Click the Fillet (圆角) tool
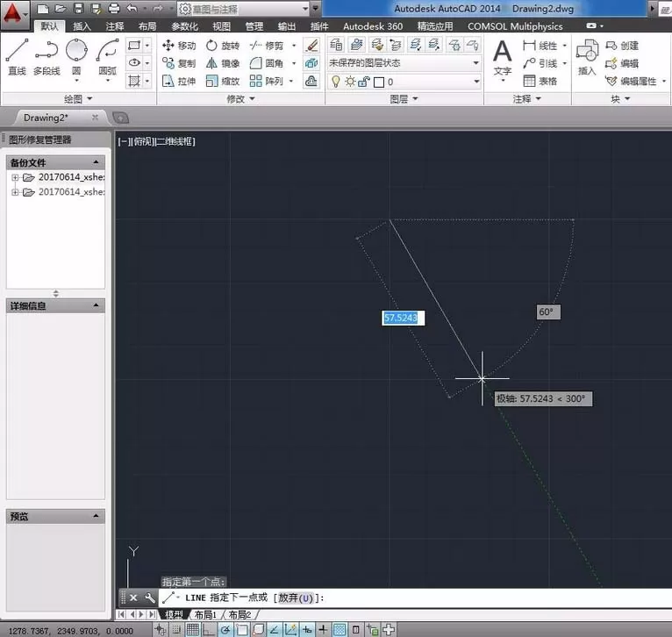The height and width of the screenshot is (637, 672). (267, 63)
